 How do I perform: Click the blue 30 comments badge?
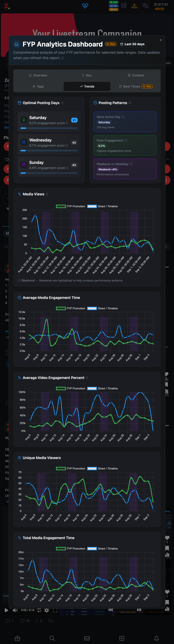click(114, 6)
